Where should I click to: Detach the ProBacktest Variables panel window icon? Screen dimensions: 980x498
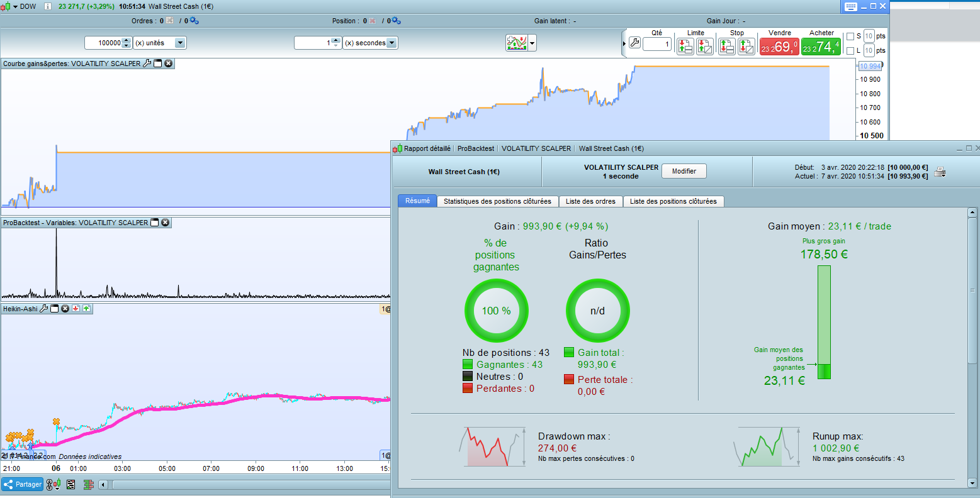coord(155,223)
